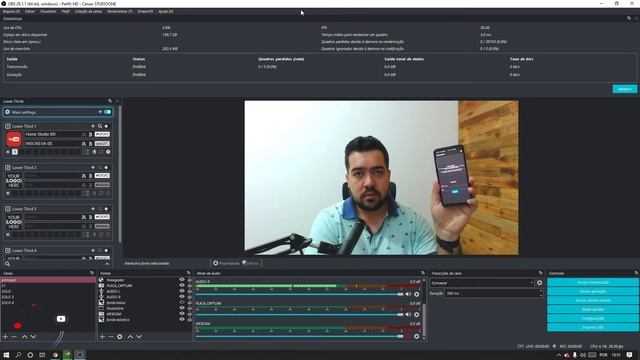Open the Perfil menu

point(66,12)
